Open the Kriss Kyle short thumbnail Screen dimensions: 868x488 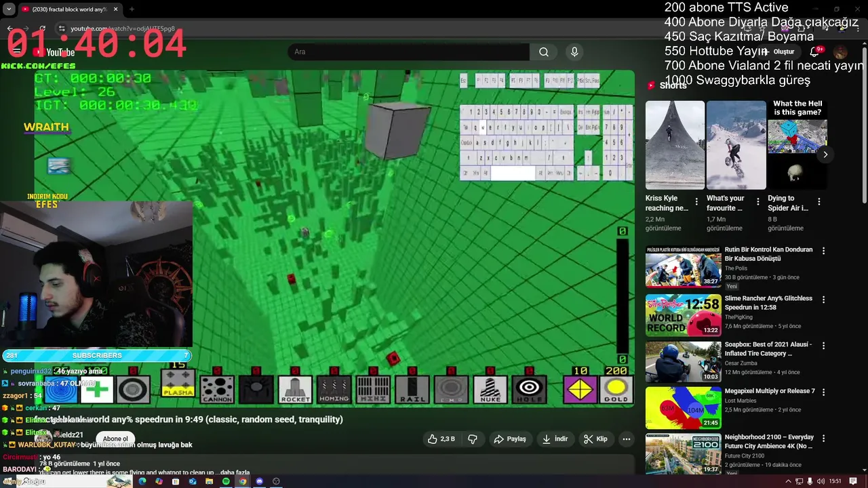coord(675,145)
